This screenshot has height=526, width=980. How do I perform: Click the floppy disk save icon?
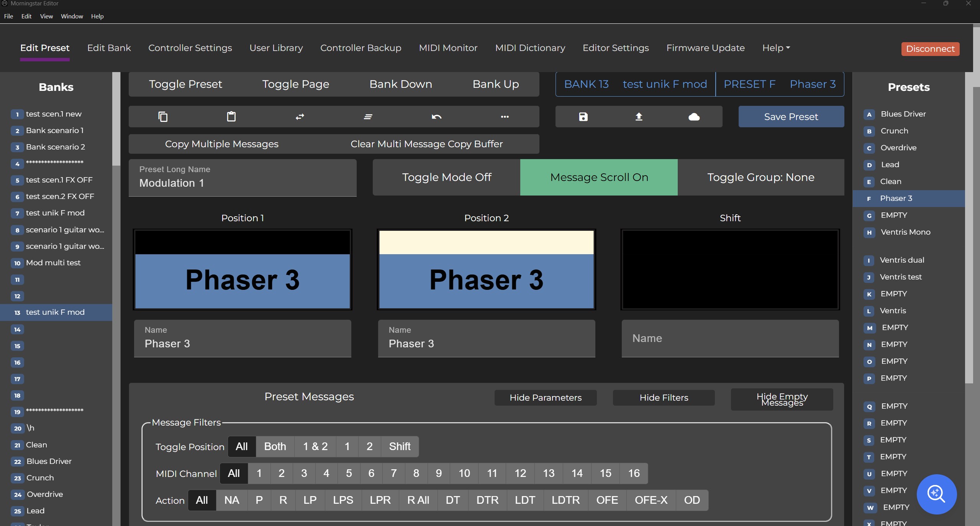point(583,117)
